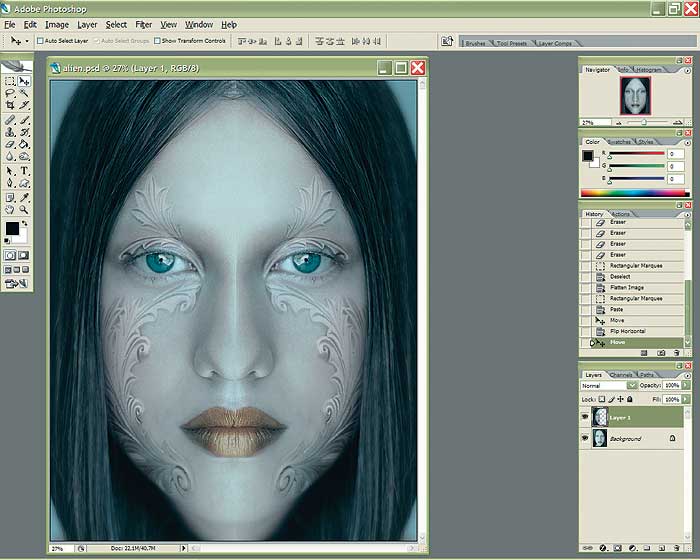Select the Hand tool

coord(10,209)
